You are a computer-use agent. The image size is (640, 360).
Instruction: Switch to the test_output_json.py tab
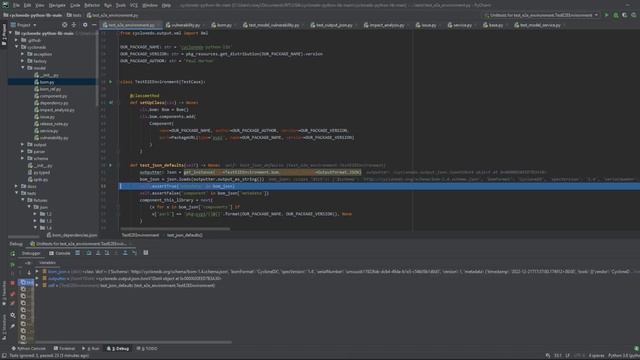[334, 25]
